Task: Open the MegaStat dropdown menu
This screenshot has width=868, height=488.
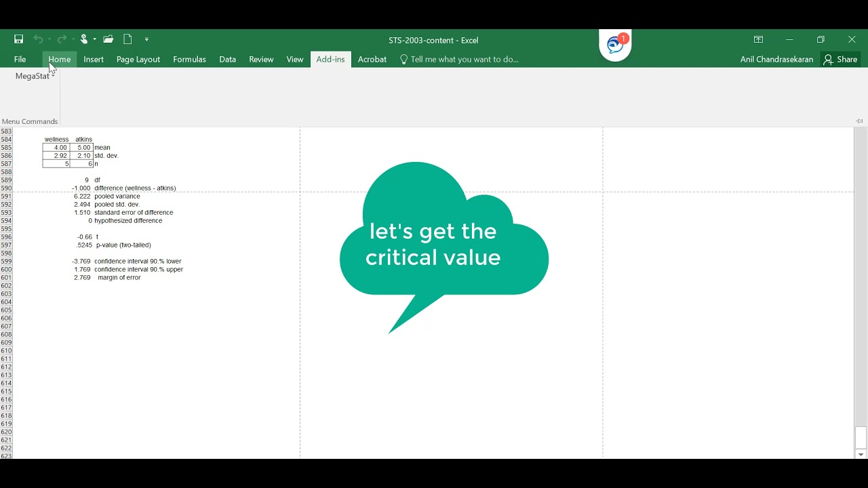Action: tap(35, 76)
